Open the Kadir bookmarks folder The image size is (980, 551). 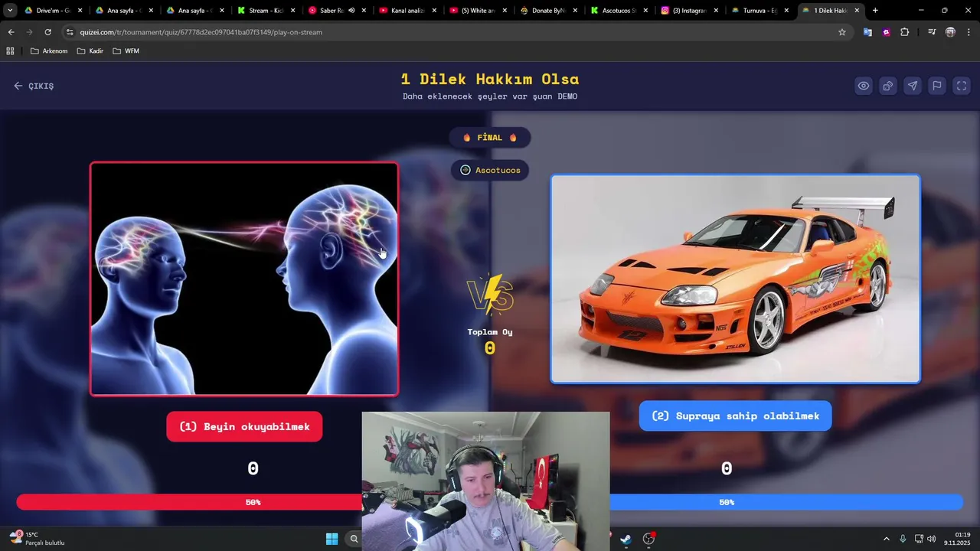pos(90,51)
